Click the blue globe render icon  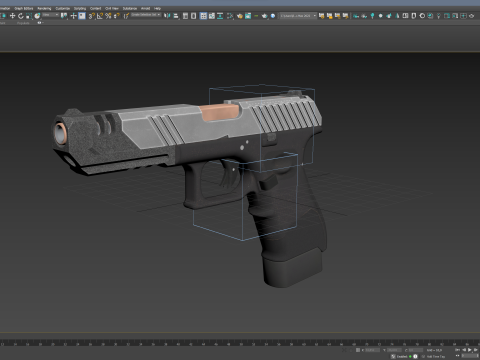(273, 16)
